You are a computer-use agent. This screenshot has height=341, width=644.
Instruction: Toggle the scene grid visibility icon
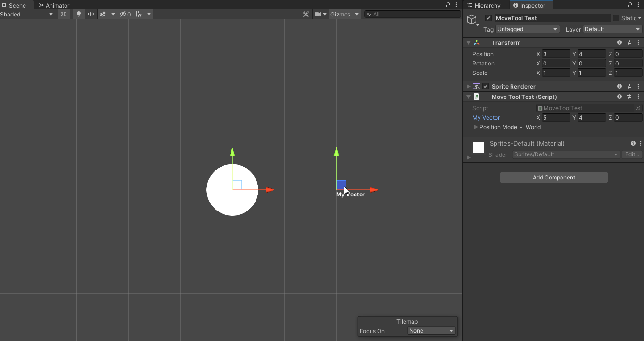point(139,14)
